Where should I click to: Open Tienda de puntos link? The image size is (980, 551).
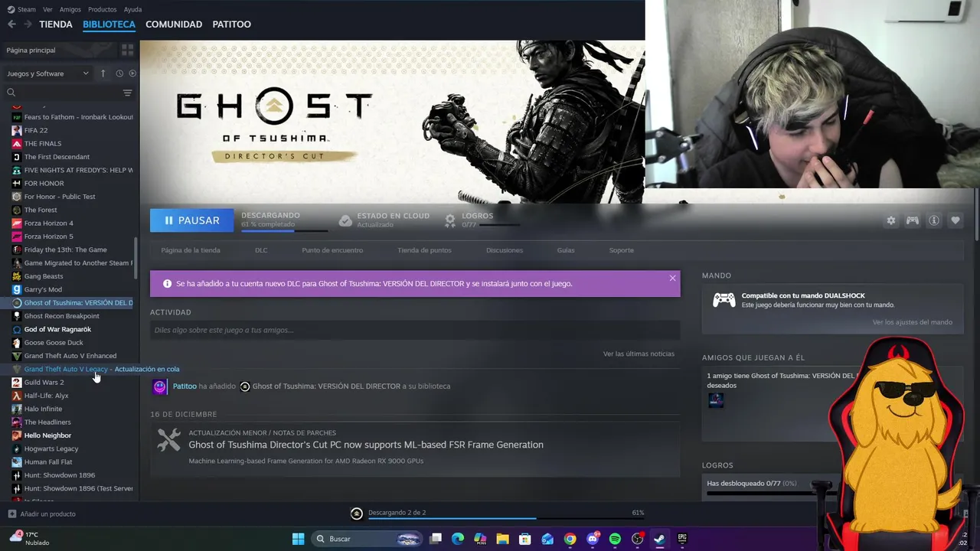click(424, 250)
